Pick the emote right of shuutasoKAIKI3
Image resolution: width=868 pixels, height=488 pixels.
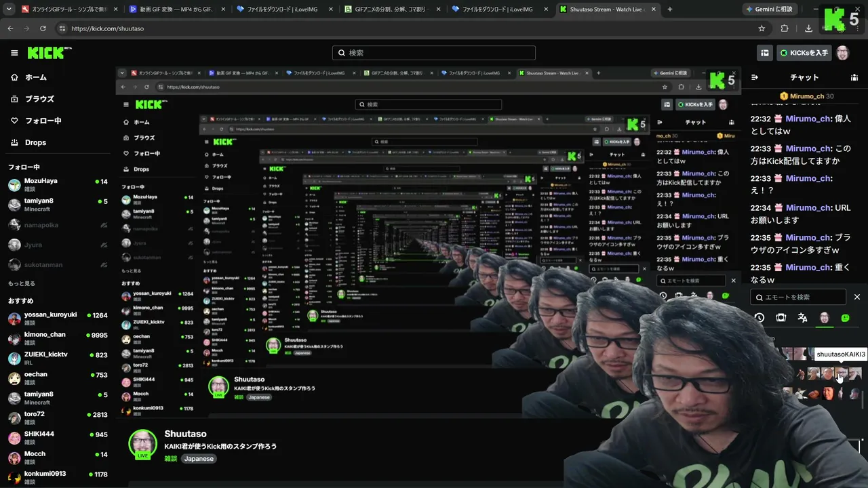point(854,373)
